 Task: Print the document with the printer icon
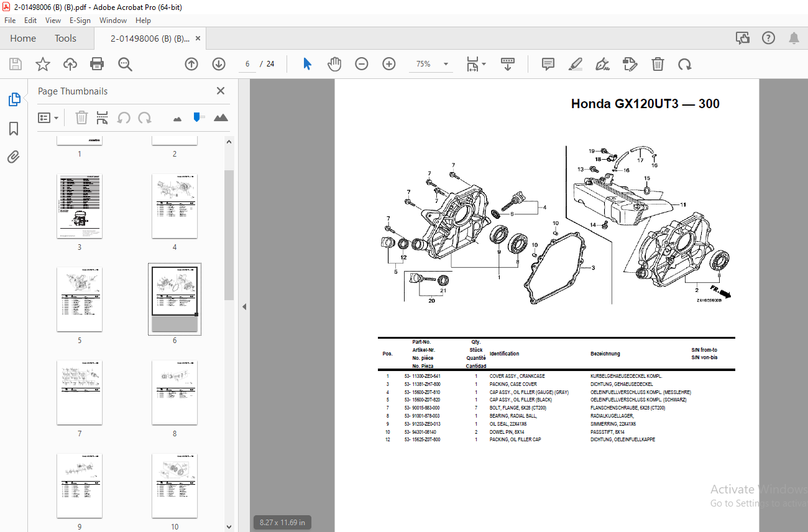click(97, 64)
